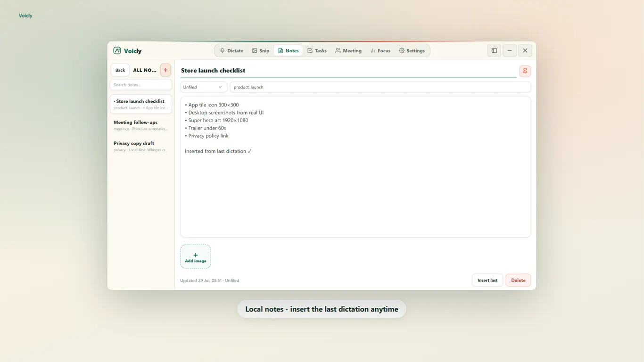Screen dimensions: 644x362
Task: Add image to the note
Action: click(196, 256)
